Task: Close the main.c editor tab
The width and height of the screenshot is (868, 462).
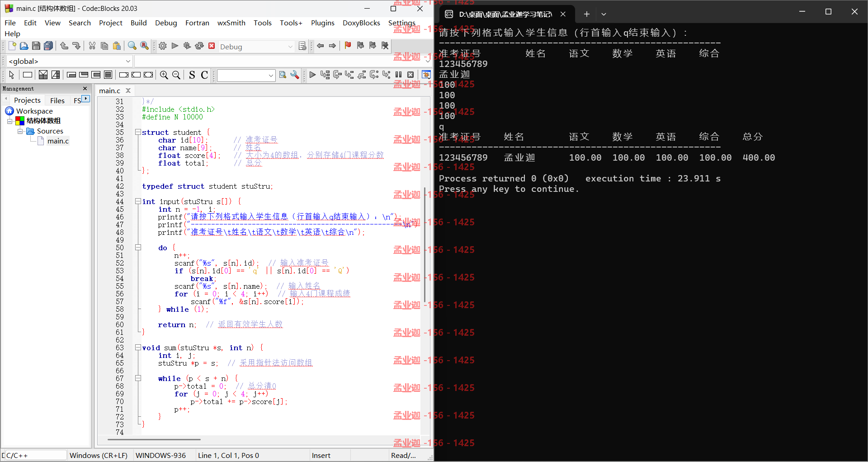Action: [x=128, y=90]
